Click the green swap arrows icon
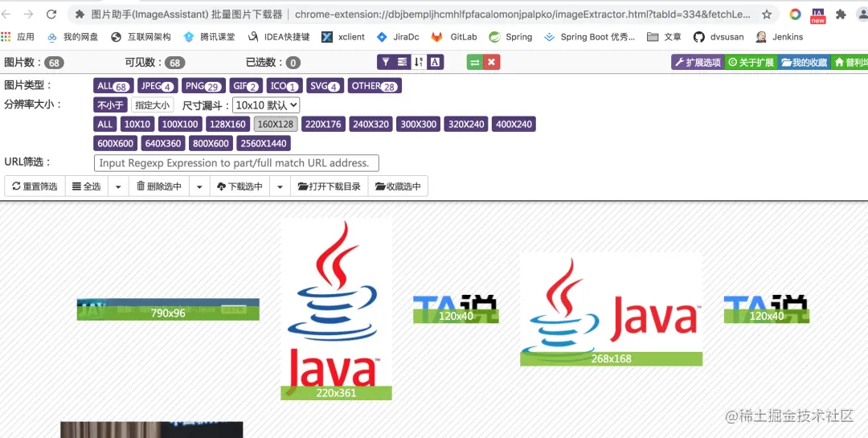 click(x=475, y=62)
